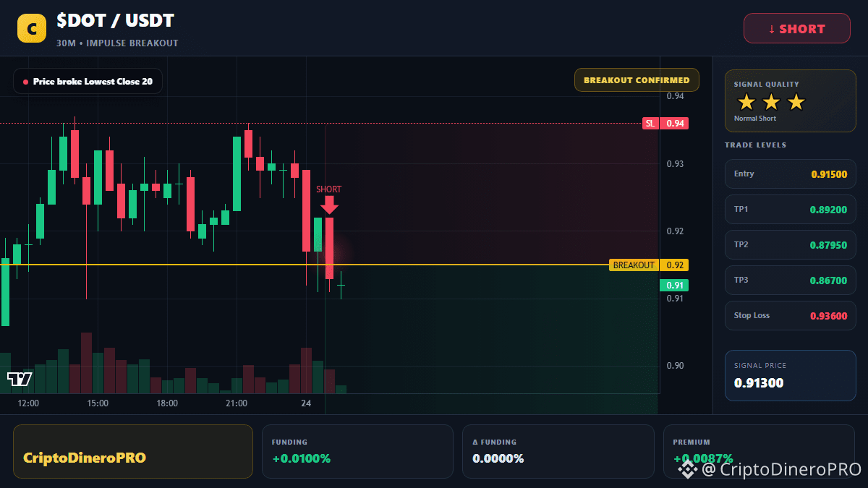
Task: Click the Δ Funding 0.0000% card
Action: [x=558, y=451]
